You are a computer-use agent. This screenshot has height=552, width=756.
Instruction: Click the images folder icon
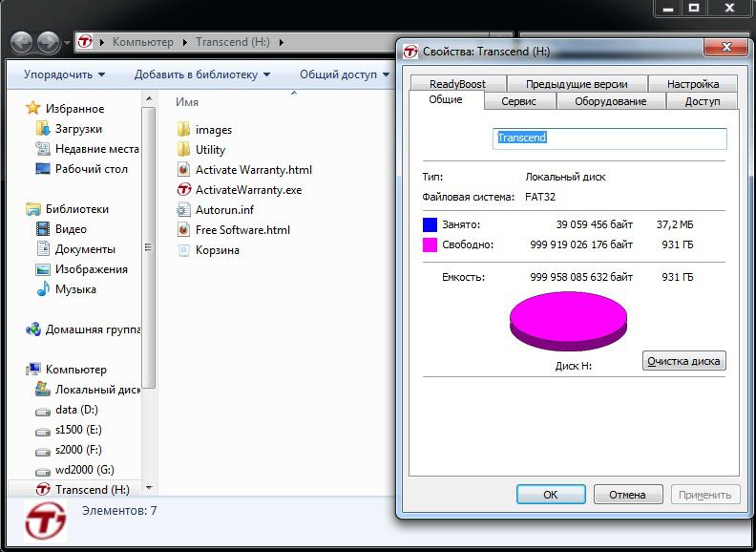click(183, 129)
